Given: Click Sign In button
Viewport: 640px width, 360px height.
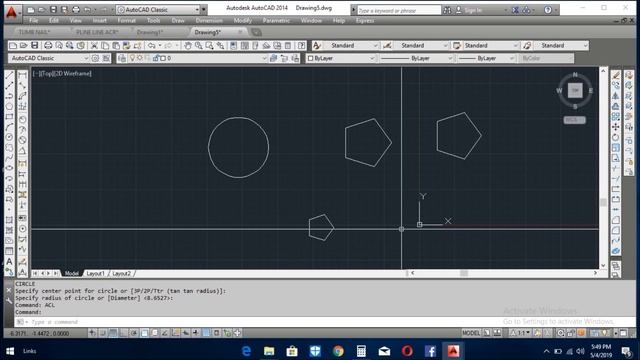Looking at the screenshot, I should click(x=473, y=10).
